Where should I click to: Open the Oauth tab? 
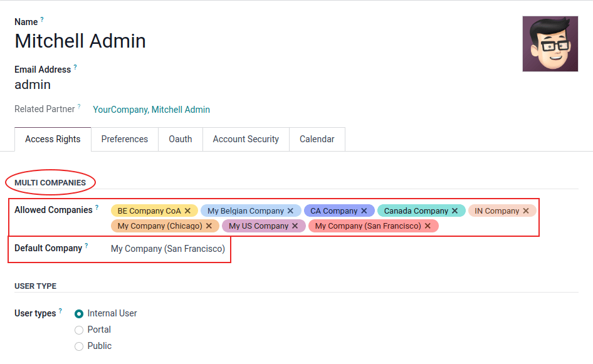tap(181, 139)
